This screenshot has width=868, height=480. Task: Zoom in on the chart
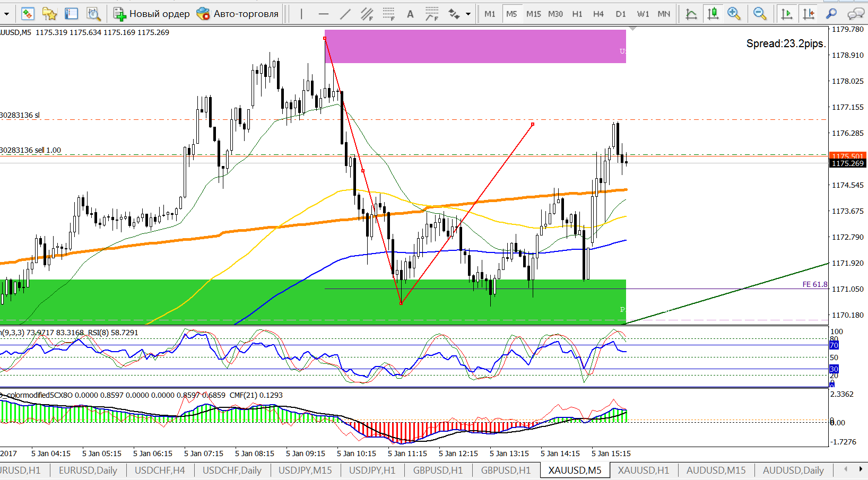click(734, 14)
